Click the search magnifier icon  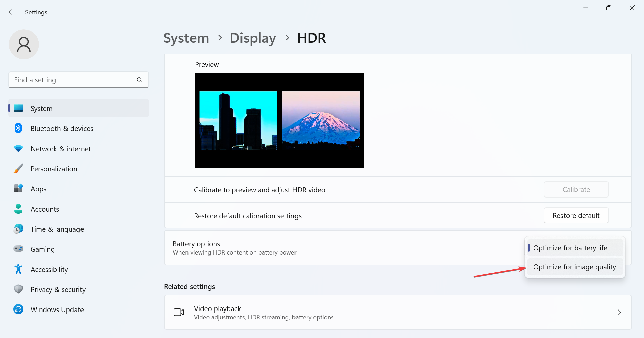tap(140, 80)
